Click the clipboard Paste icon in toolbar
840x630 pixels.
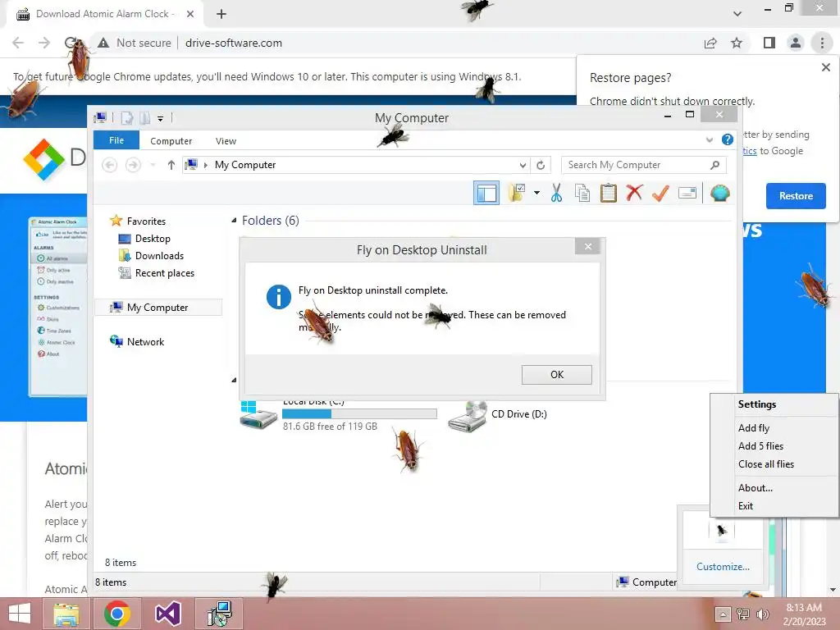[608, 193]
